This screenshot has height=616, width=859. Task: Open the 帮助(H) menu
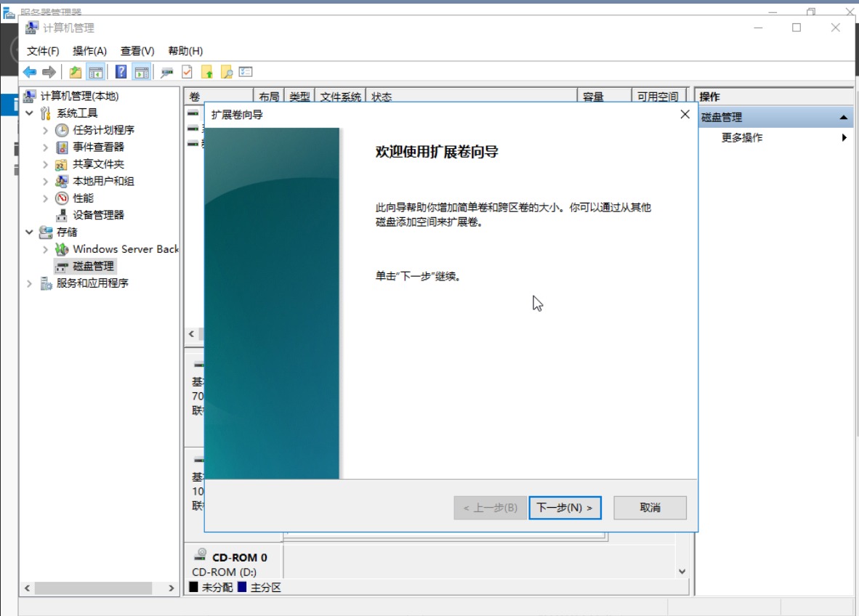click(185, 51)
